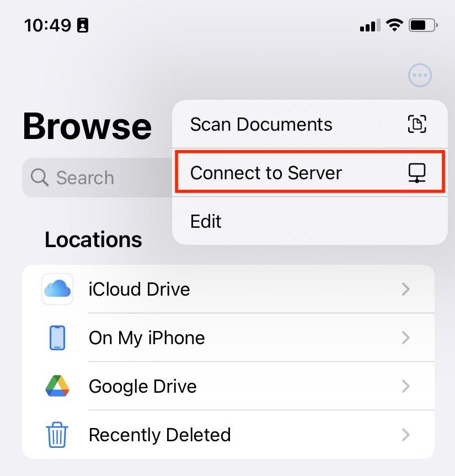Expand iCloud Drive with its chevron

[406, 289]
